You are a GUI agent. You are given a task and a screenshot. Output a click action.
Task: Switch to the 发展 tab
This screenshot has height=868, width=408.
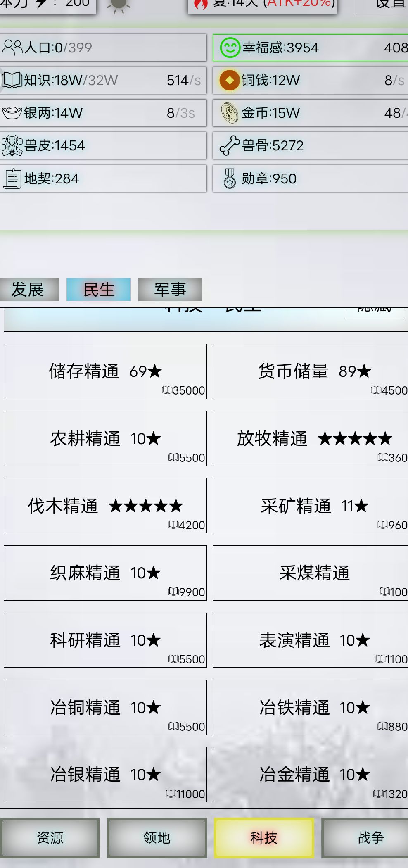[x=28, y=289]
